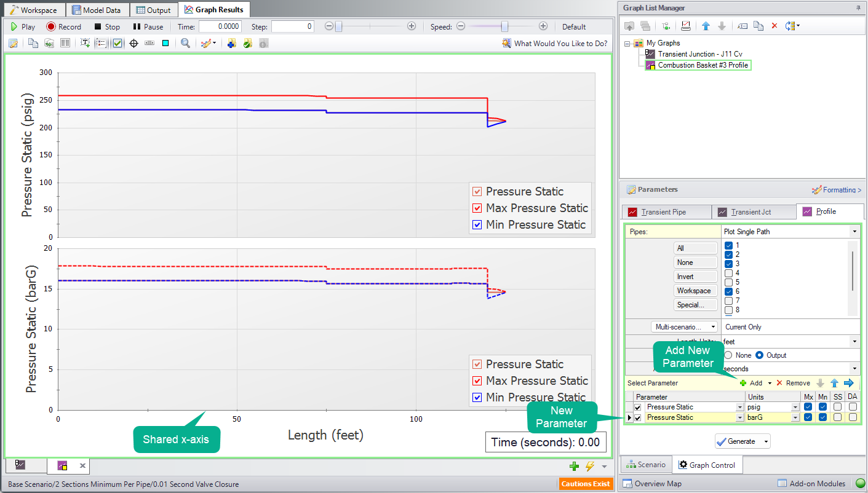Toggle DA checkbox for psig Pressure Static row
Screen dimensions: 868x493
(x=853, y=407)
